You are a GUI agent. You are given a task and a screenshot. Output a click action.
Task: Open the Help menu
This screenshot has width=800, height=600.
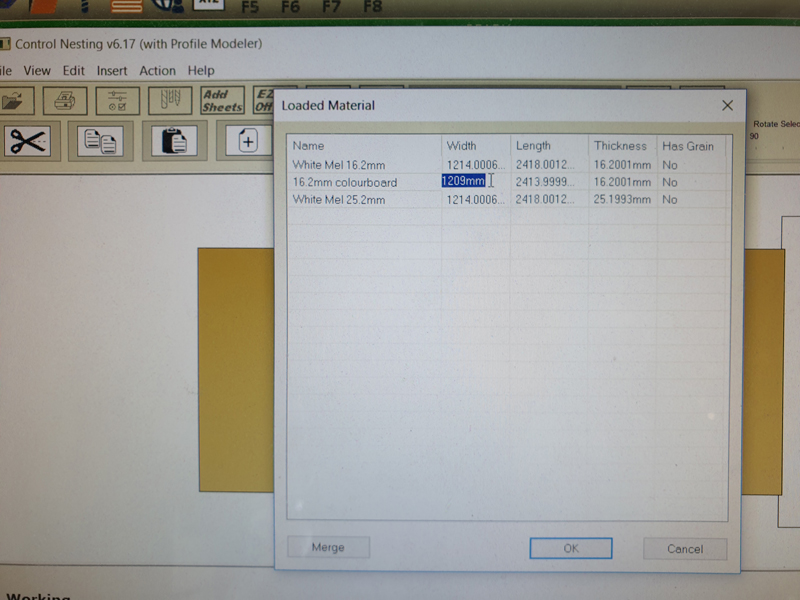click(201, 71)
